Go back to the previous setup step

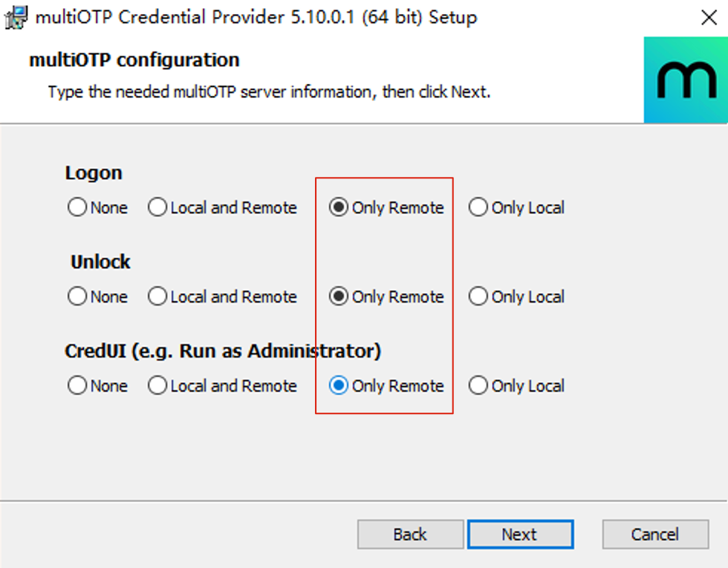(410, 535)
